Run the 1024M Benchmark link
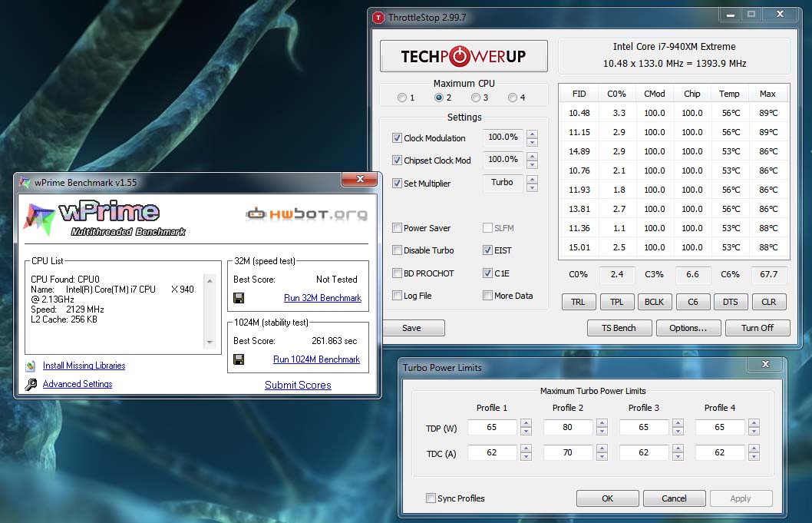 click(x=316, y=359)
